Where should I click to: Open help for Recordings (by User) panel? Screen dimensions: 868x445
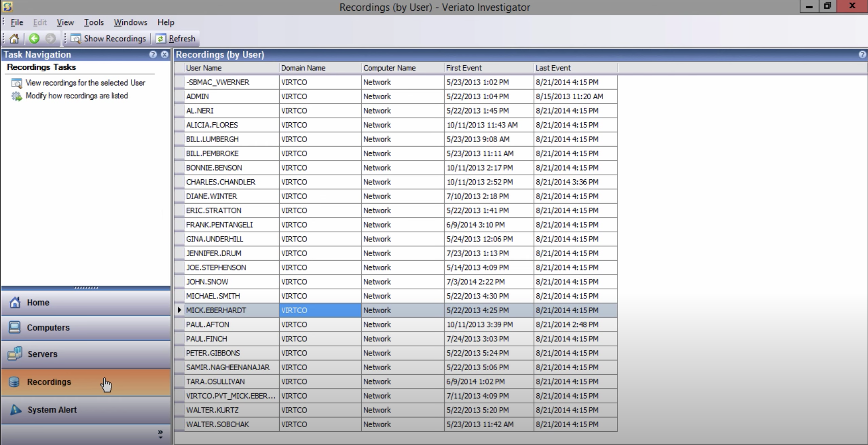(862, 54)
